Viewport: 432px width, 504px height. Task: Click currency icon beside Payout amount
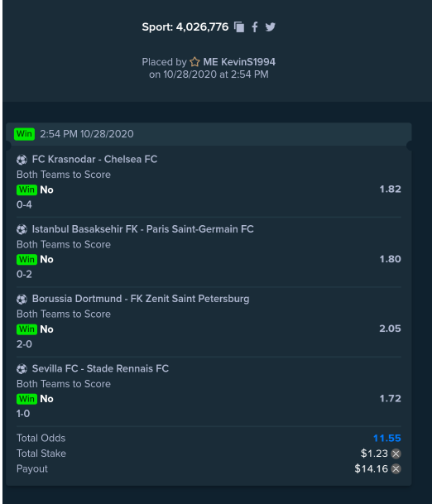[x=396, y=469]
